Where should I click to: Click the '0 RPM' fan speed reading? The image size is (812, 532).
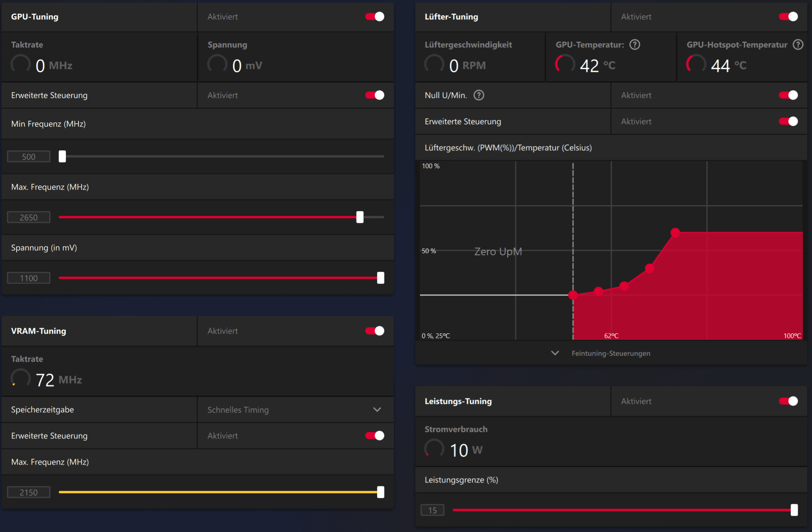pyautogui.click(x=467, y=65)
